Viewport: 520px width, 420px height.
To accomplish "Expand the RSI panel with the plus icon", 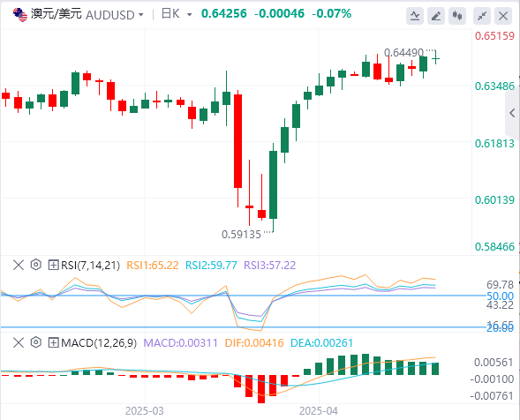I will point(53,265).
